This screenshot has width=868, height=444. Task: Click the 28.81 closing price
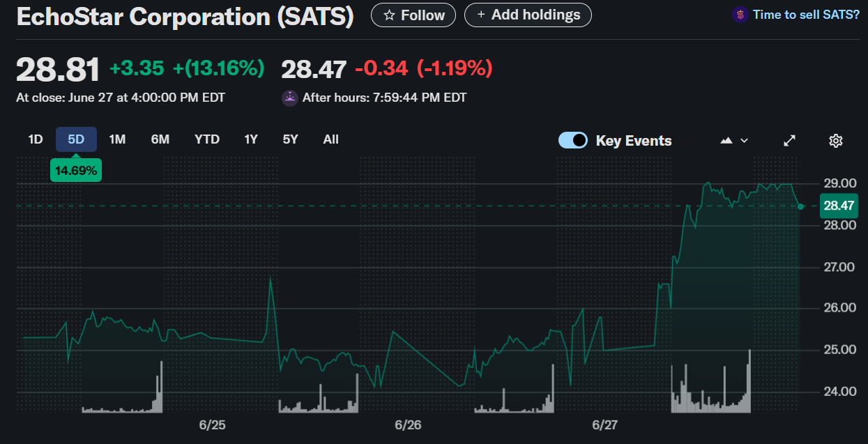(x=58, y=70)
